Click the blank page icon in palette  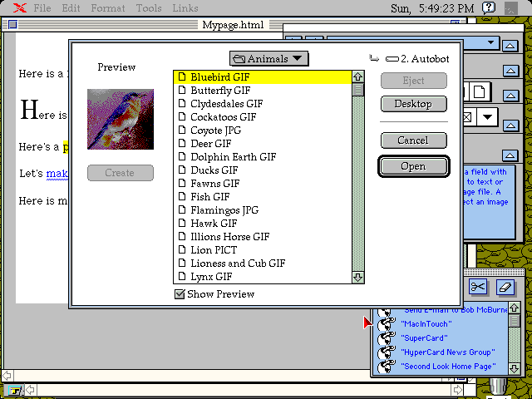(x=480, y=91)
